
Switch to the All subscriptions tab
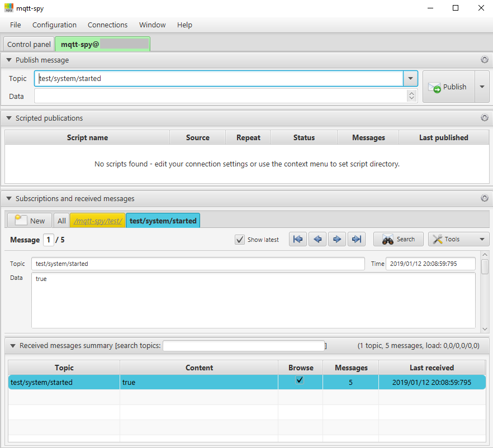coord(61,221)
